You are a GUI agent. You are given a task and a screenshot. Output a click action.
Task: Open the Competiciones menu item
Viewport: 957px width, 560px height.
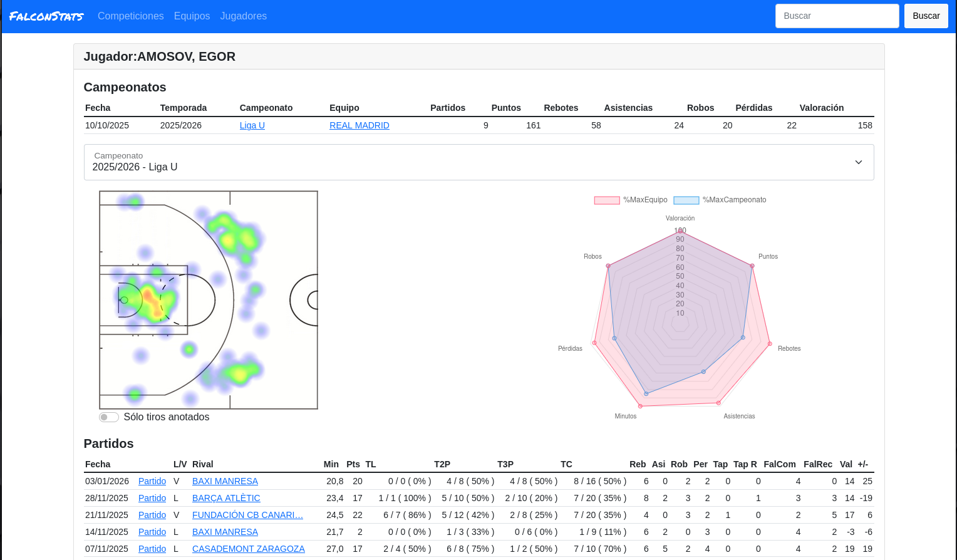pyautogui.click(x=130, y=16)
